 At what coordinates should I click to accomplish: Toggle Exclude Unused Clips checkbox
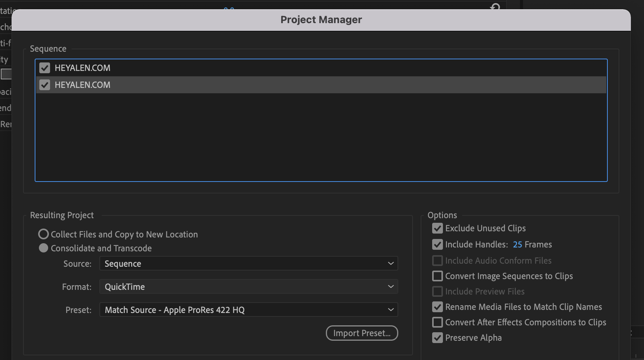pyautogui.click(x=438, y=229)
